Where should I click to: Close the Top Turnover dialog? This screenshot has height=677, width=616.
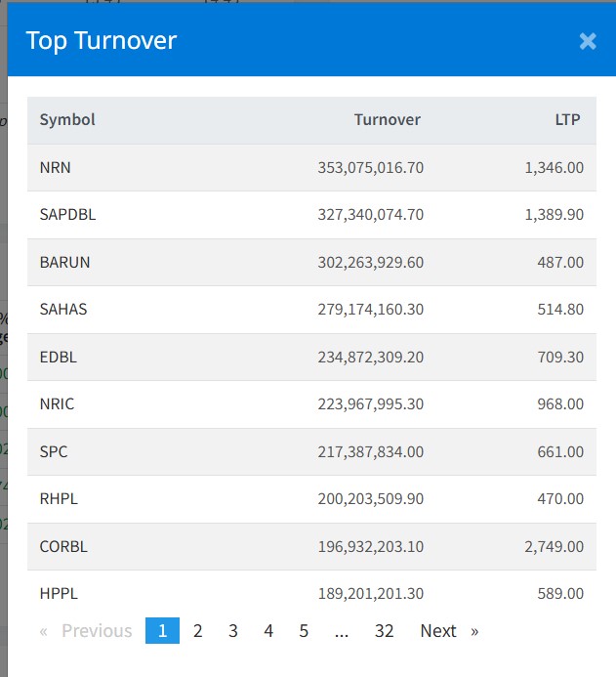[587, 41]
